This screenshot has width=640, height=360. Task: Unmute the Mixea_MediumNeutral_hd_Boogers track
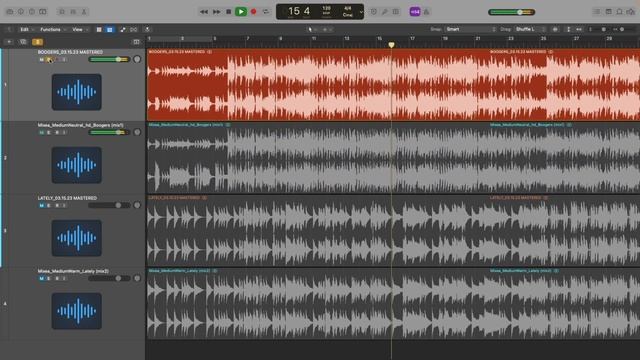click(42, 133)
